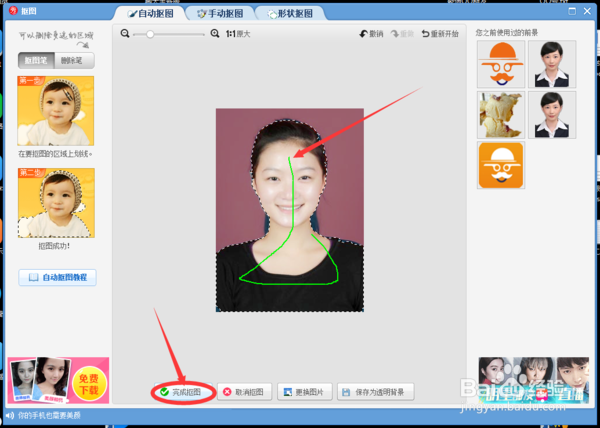
Task: Click 保存为透明背景 save button
Action: tap(375, 392)
